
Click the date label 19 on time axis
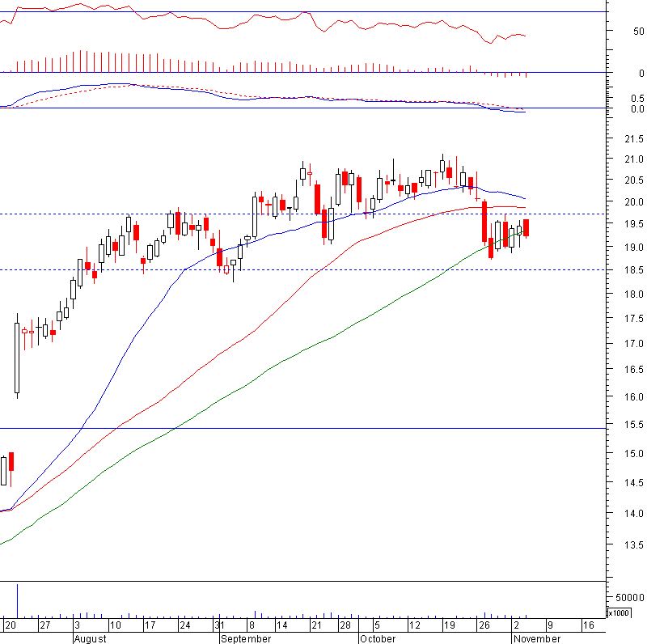pyautogui.click(x=450, y=625)
